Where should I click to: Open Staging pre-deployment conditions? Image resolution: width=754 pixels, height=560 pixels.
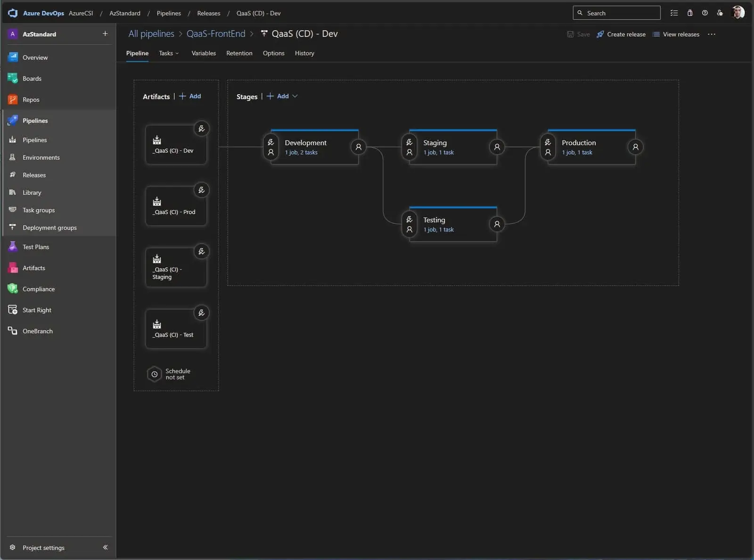pyautogui.click(x=410, y=147)
